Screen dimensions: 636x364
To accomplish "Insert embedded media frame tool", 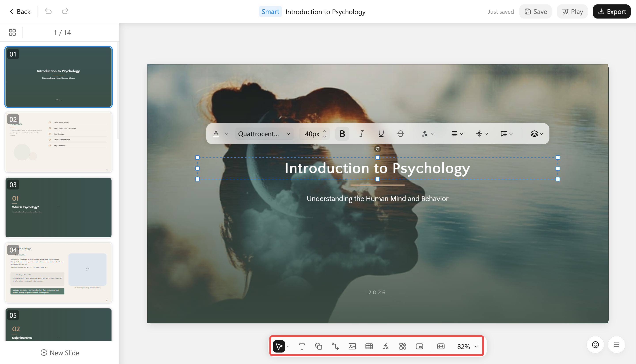I will tap(419, 346).
